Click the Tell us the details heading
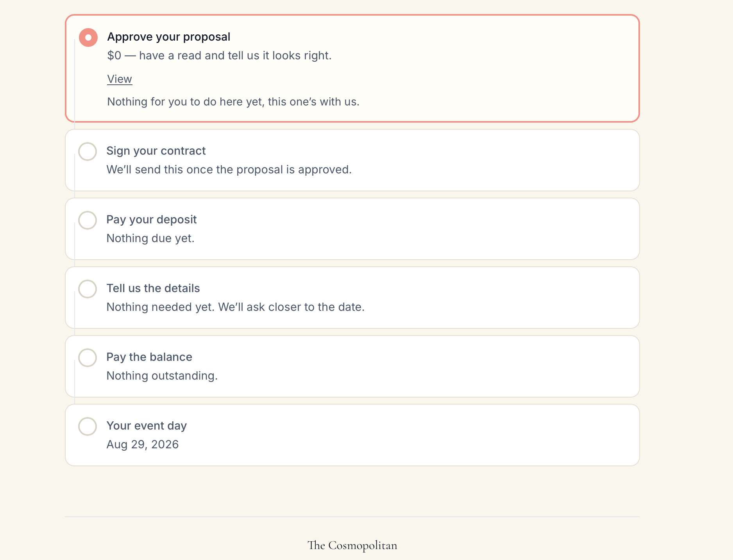 click(153, 288)
